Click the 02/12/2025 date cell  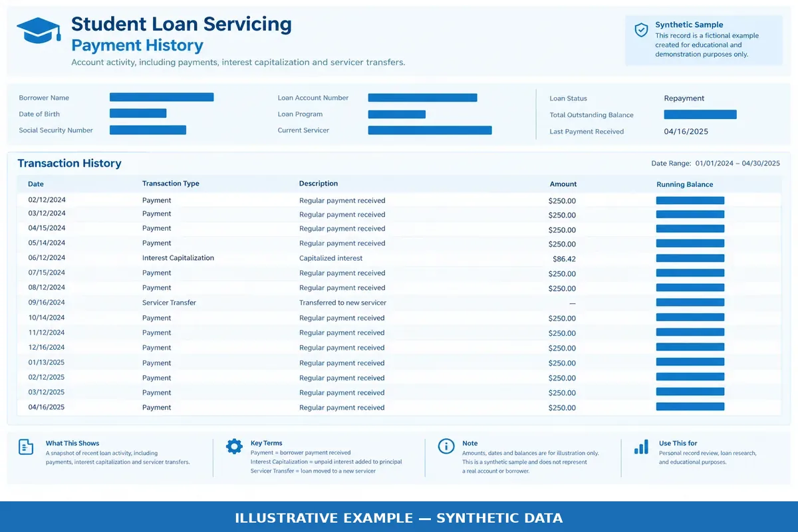pos(47,377)
